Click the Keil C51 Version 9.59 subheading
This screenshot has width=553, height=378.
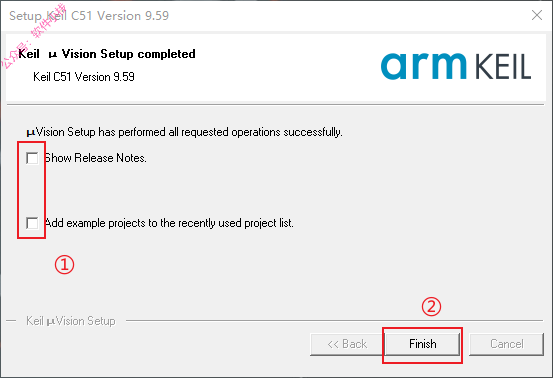tap(84, 77)
